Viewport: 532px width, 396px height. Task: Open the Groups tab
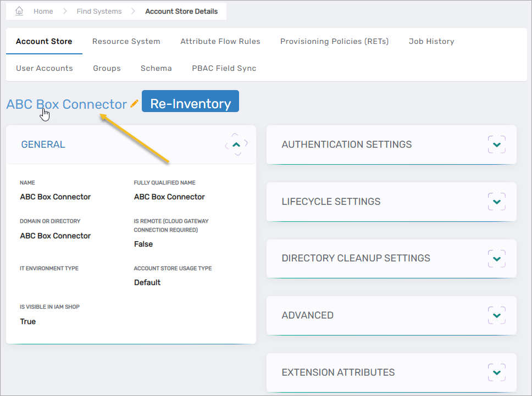pos(107,68)
